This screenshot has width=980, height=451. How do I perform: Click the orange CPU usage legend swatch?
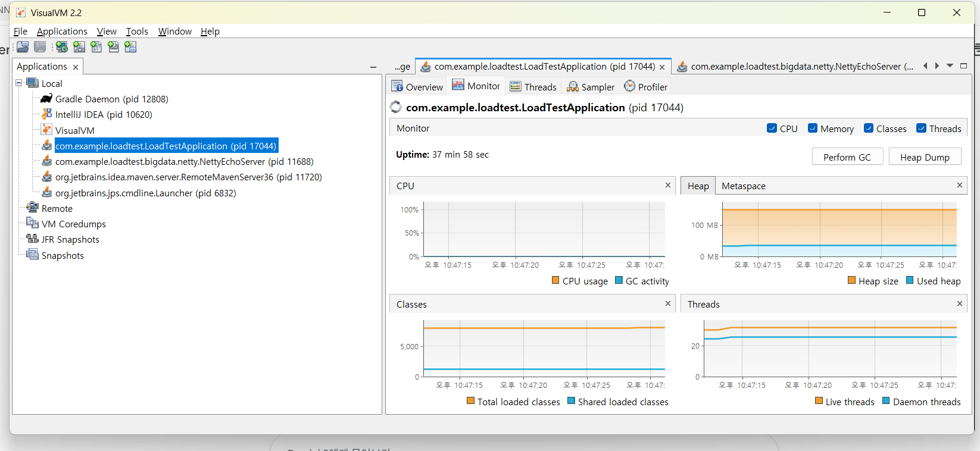(x=555, y=280)
